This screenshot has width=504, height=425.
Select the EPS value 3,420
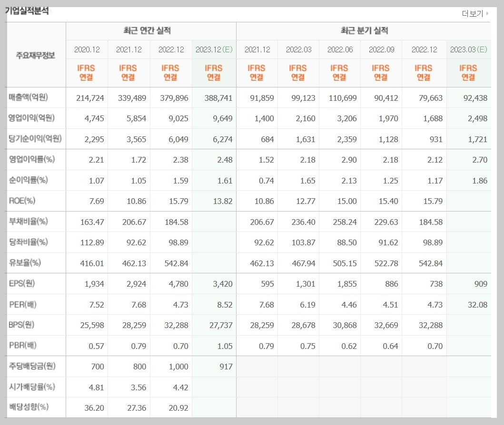tap(222, 284)
